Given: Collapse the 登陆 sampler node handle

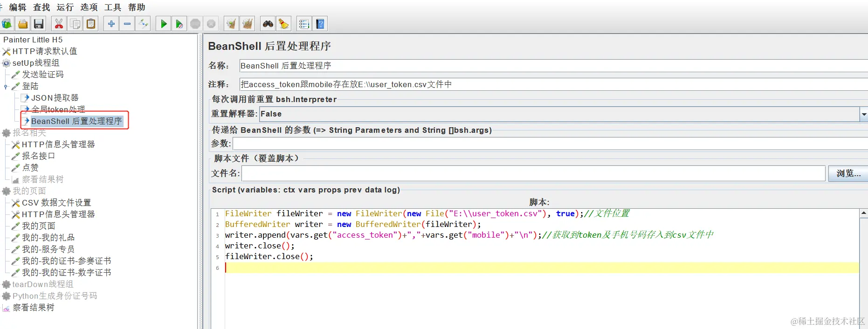Looking at the screenshot, I should (x=6, y=86).
